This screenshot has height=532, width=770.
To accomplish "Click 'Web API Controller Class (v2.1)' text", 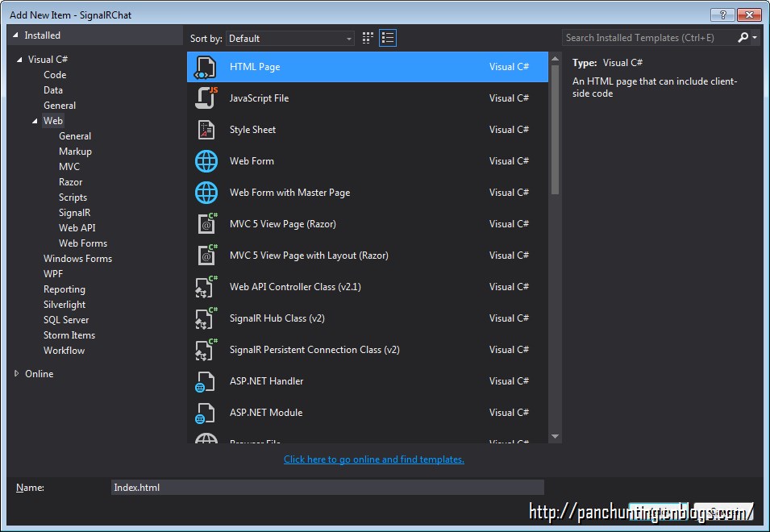I will (295, 287).
